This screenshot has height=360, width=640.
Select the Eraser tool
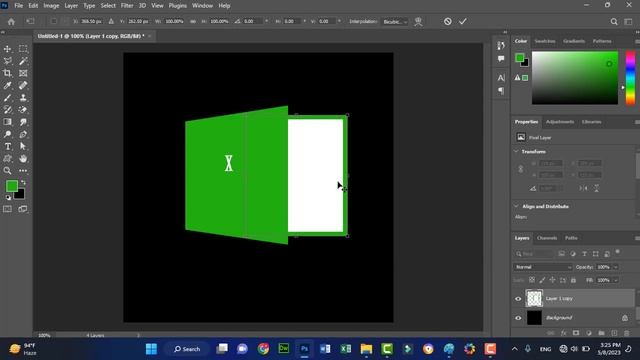click(23, 110)
